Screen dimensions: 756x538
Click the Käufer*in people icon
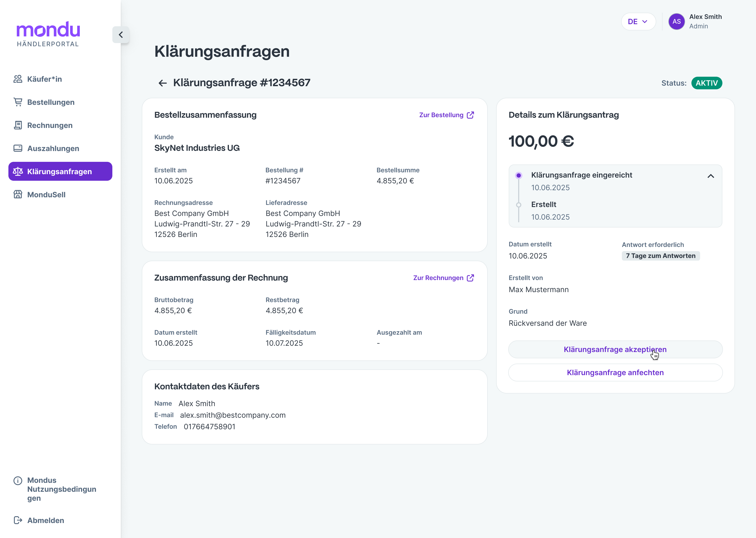point(18,79)
